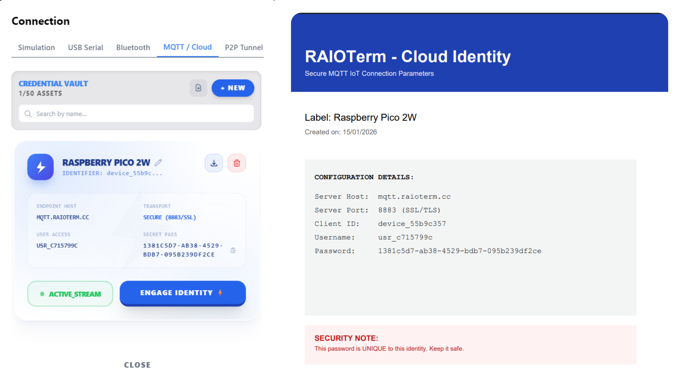The height and width of the screenshot is (382, 680).
Task: Click the search magnifier icon
Action: [x=28, y=114]
